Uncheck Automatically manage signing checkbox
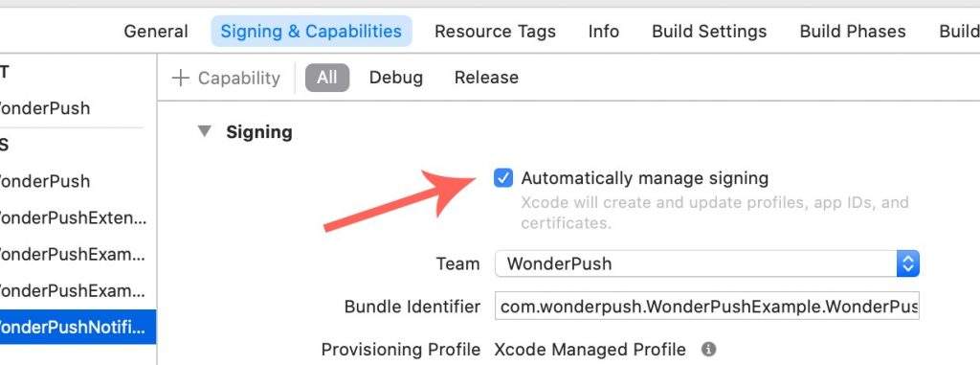Screen dimensions: 980x365 coord(503,178)
